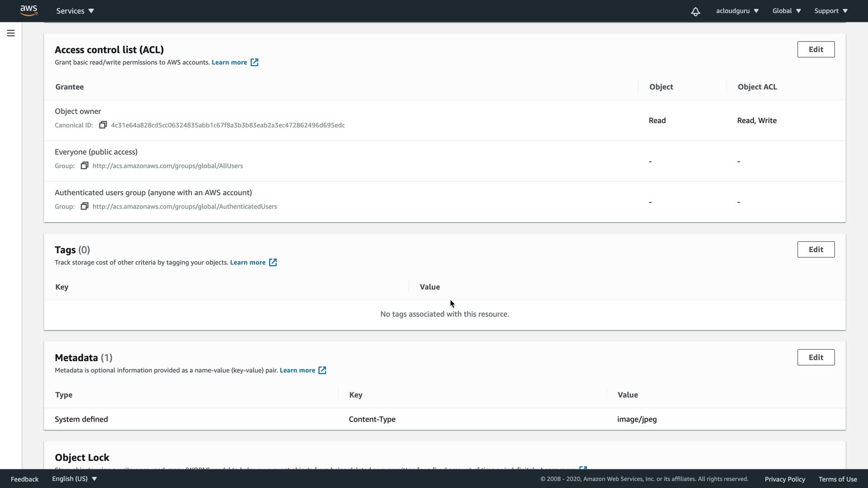
Task: Open the English (US) language selector
Action: pyautogui.click(x=74, y=479)
